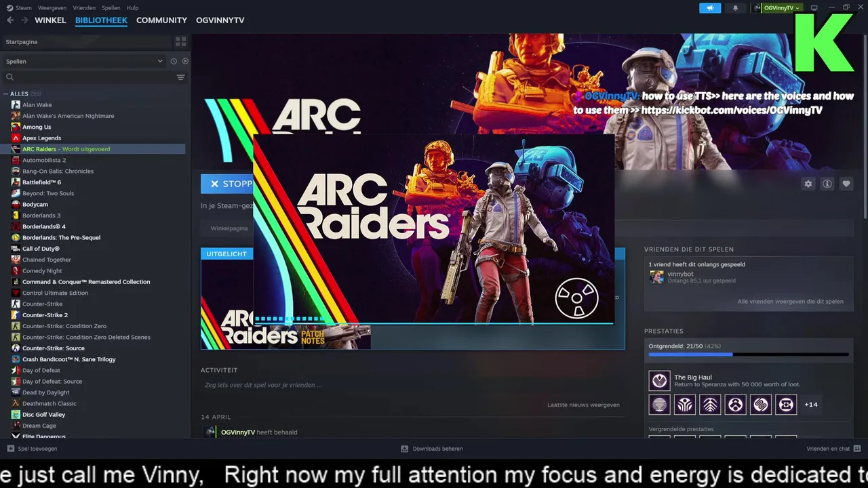
Task: Click fifth unlocked achievement swirl badge
Action: tap(761, 405)
